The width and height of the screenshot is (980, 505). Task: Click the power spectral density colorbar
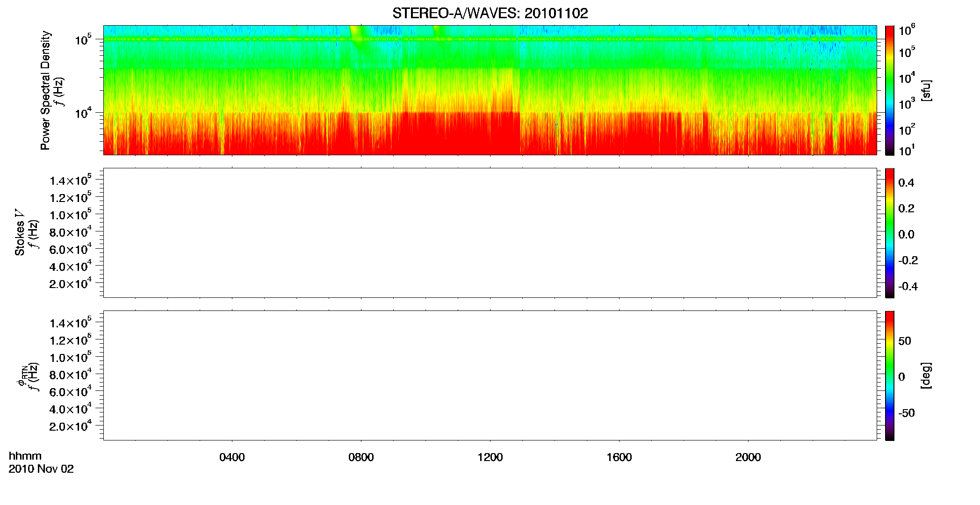[890, 90]
